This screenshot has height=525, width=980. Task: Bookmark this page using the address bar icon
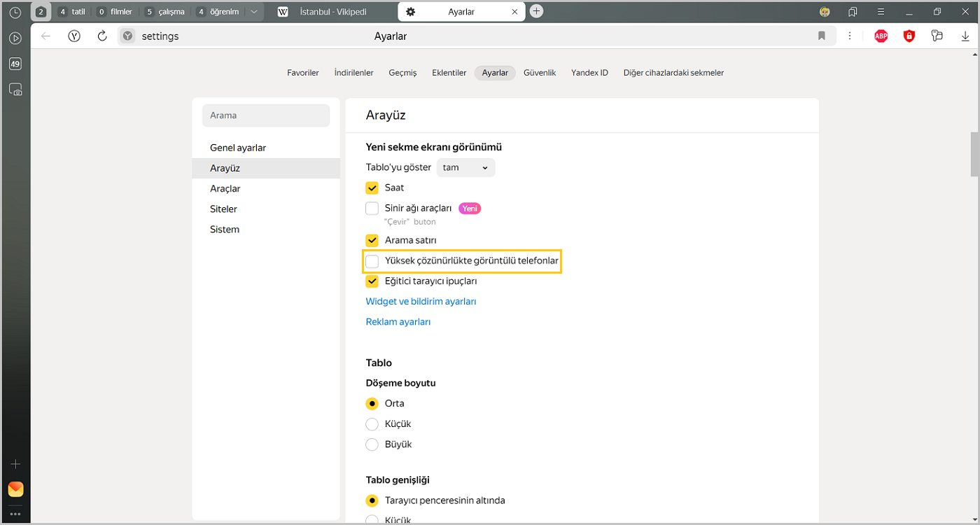pyautogui.click(x=822, y=36)
